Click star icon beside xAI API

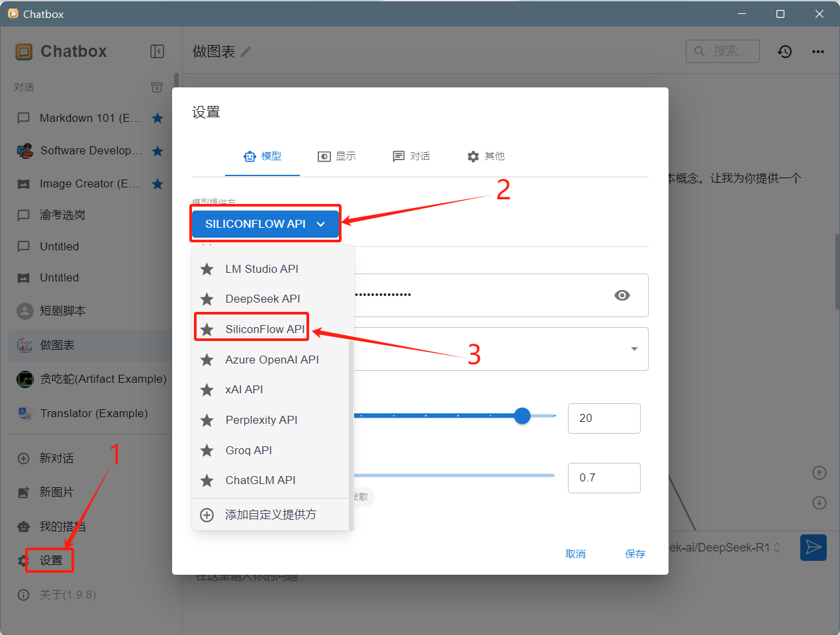coord(207,389)
